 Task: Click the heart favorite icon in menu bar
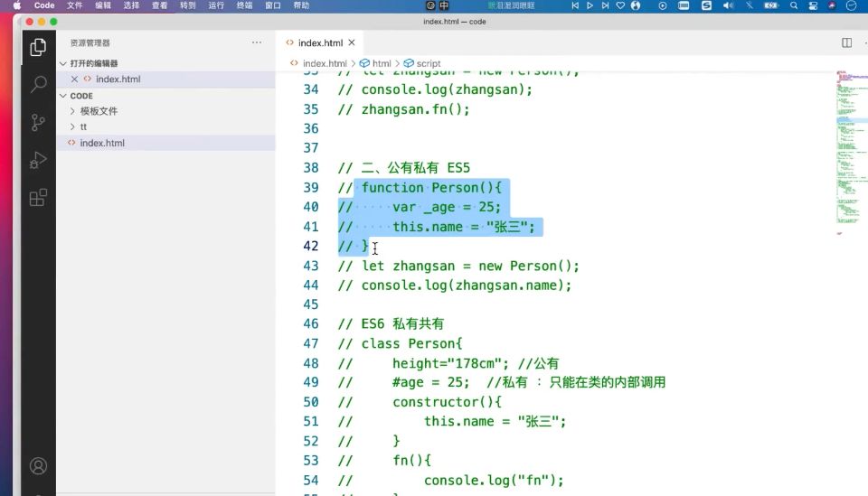(620, 5)
